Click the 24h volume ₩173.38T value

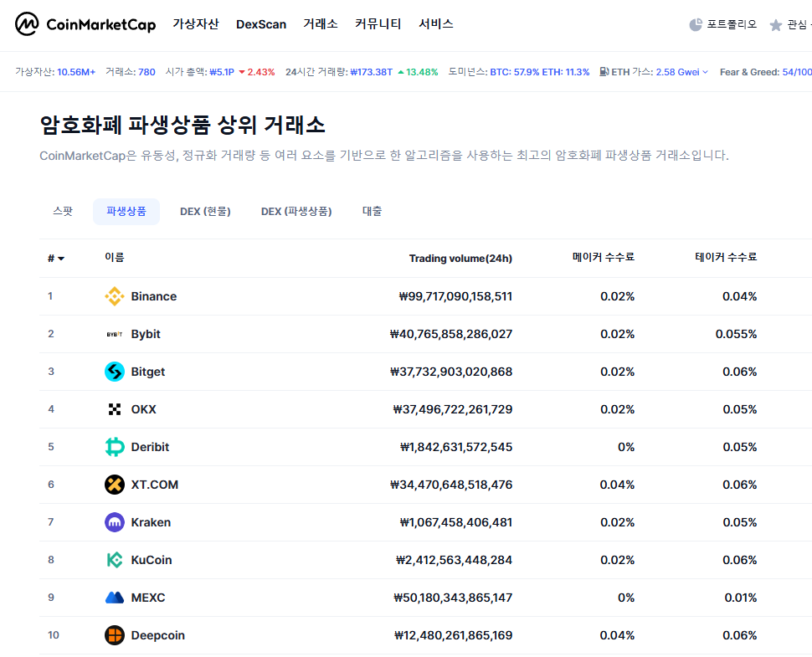[x=372, y=72]
